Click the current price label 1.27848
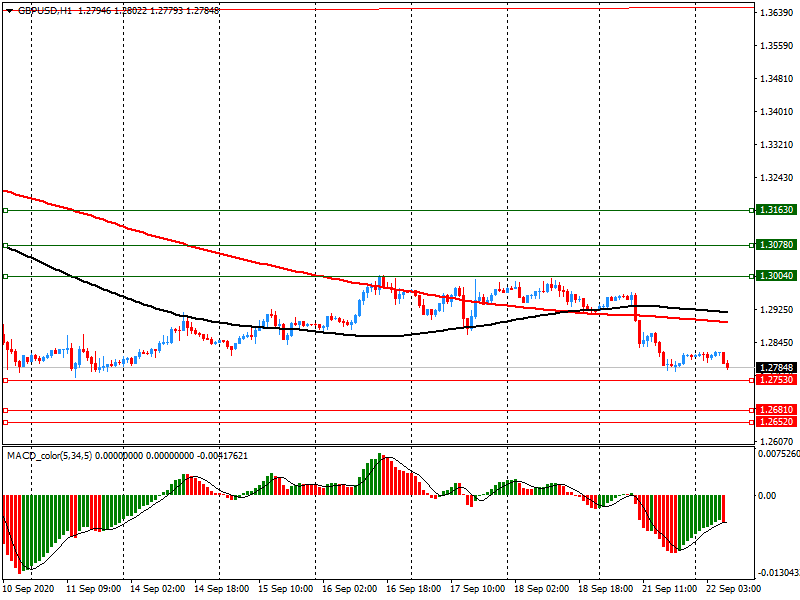 [776, 368]
